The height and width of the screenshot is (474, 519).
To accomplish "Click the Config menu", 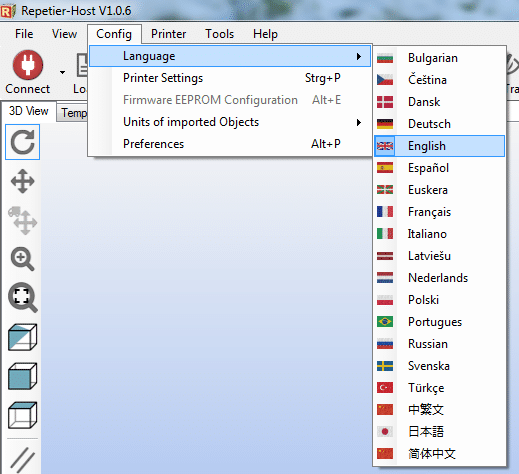I will point(114,34).
